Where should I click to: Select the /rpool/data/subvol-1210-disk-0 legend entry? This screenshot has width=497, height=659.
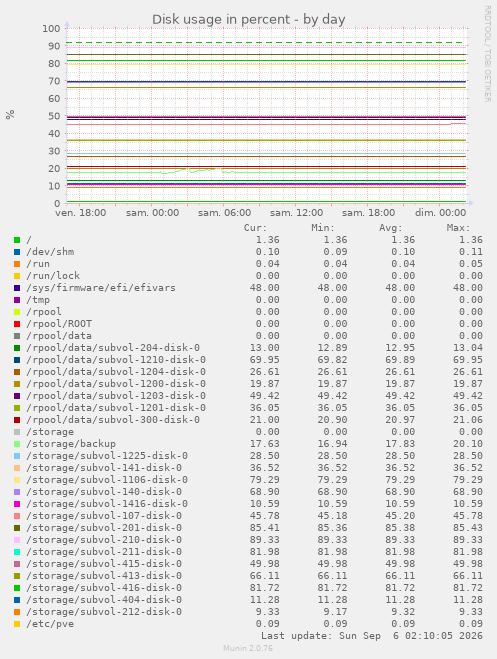coord(116,360)
